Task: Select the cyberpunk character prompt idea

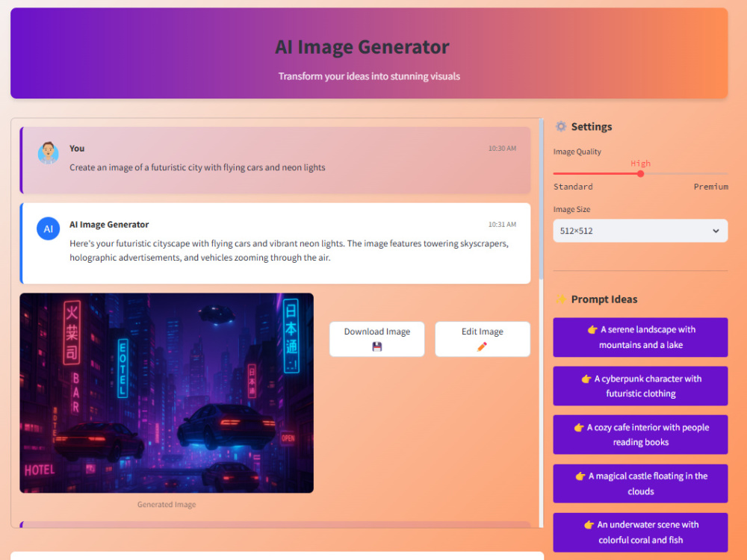Action: click(x=640, y=386)
